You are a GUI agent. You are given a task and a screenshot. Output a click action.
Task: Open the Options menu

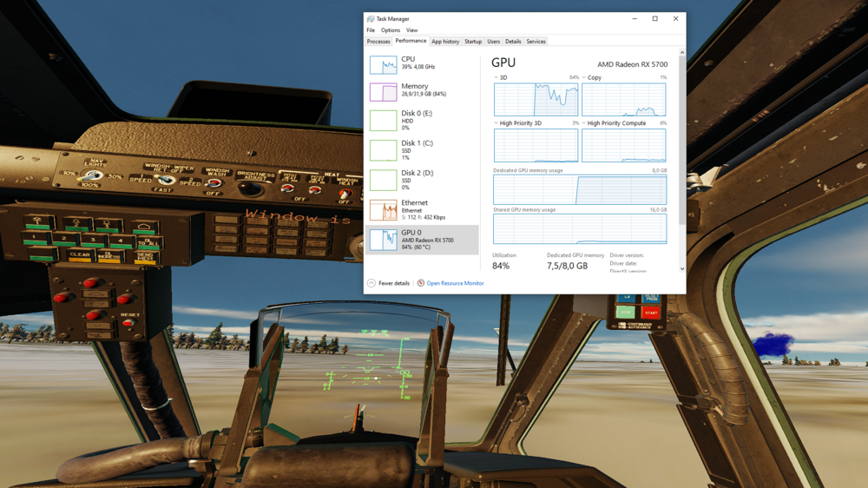point(391,30)
